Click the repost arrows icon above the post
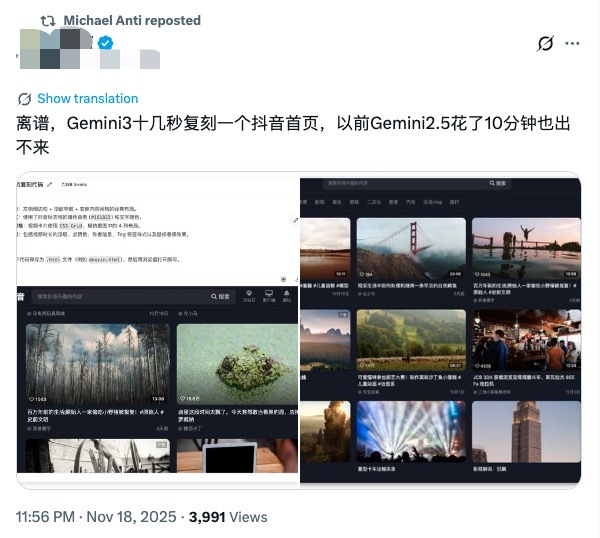600x538 pixels. pos(48,21)
